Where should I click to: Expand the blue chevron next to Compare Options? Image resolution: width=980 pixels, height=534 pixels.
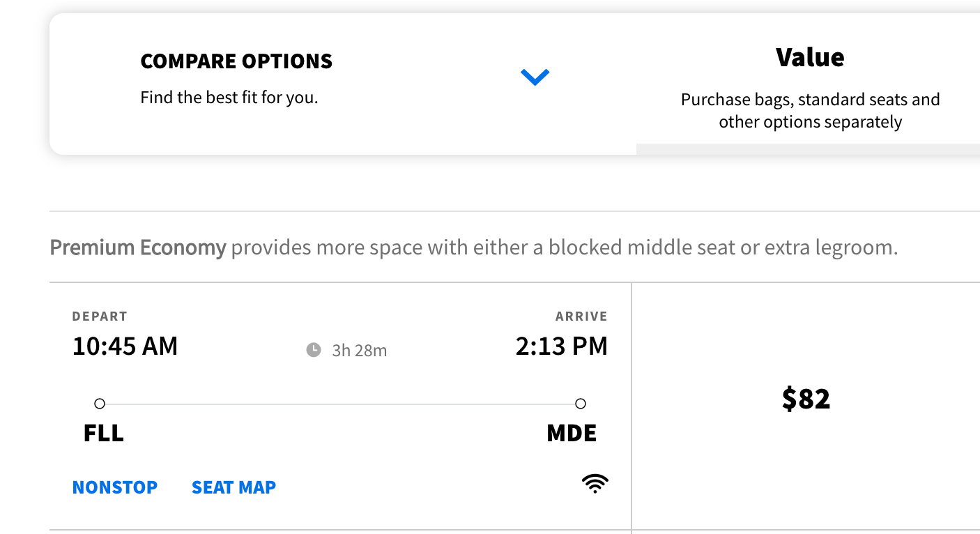535,77
